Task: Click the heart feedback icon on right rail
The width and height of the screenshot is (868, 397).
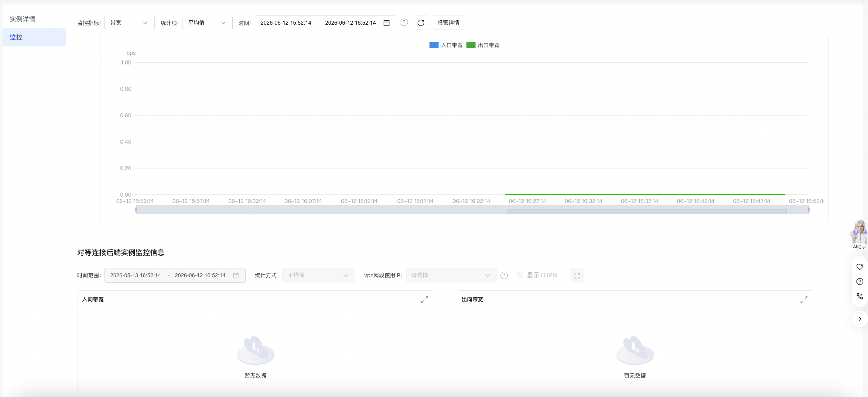Action: tap(859, 267)
